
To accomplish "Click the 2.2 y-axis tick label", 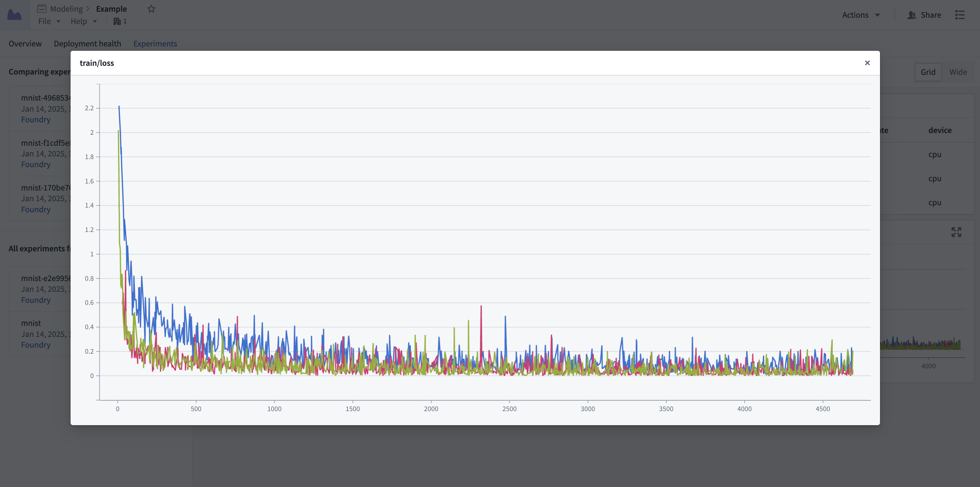I will tap(89, 108).
